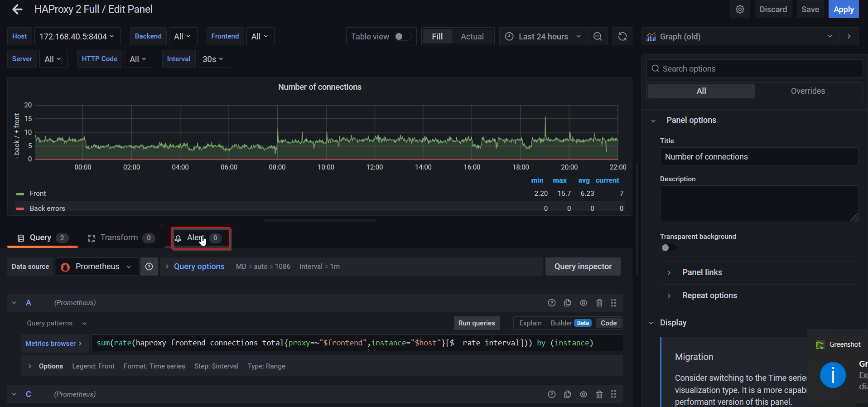Collapse options pane chevron button
Image resolution: width=868 pixels, height=407 pixels.
pos(849,36)
